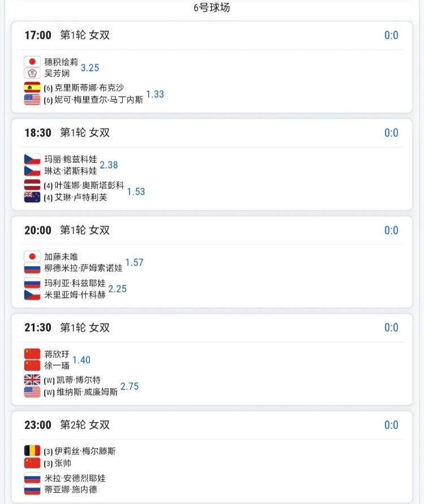Open the 0:0 score of 17:00 match
The image size is (424, 504).
point(391,35)
